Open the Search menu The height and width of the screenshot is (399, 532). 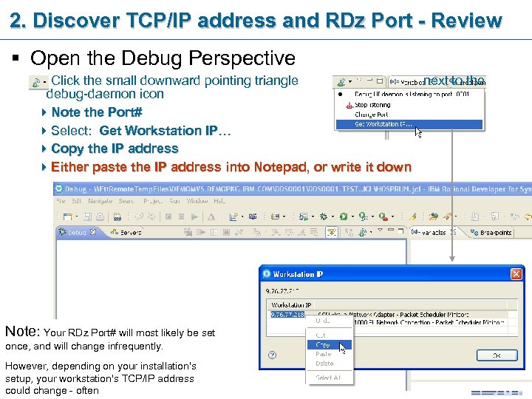click(x=126, y=201)
